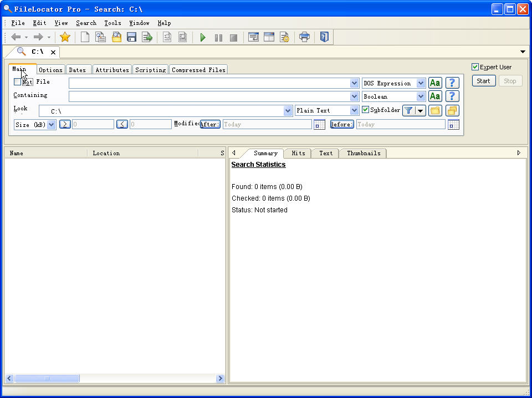Switch to the Attributes tab
This screenshot has width=532, height=398.
(112, 69)
